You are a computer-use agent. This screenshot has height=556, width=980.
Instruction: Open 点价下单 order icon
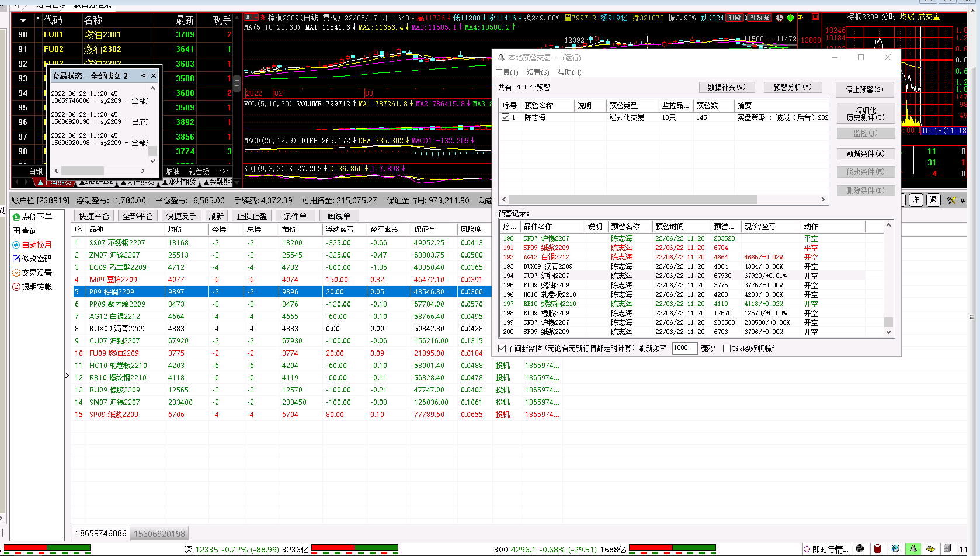(x=16, y=217)
